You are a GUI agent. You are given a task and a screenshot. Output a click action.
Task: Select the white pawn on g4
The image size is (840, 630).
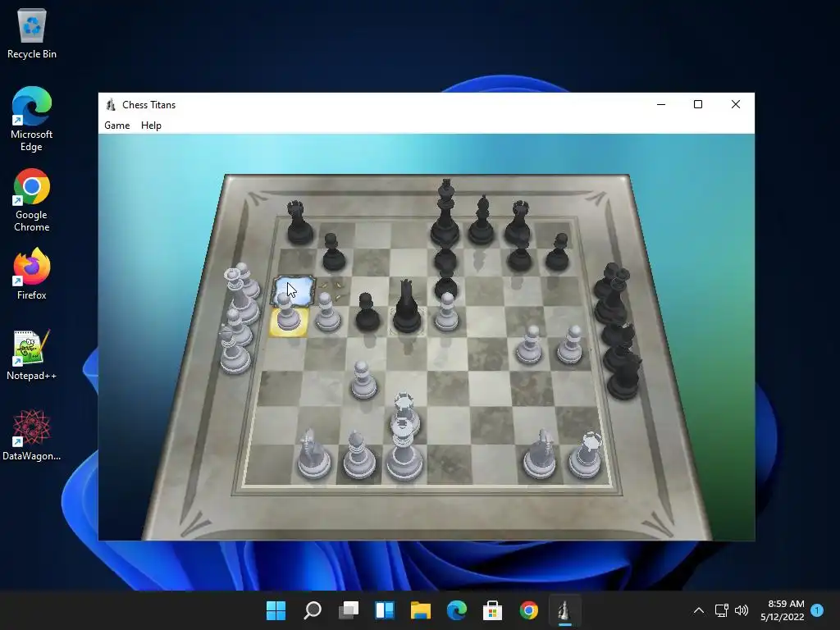pos(530,345)
